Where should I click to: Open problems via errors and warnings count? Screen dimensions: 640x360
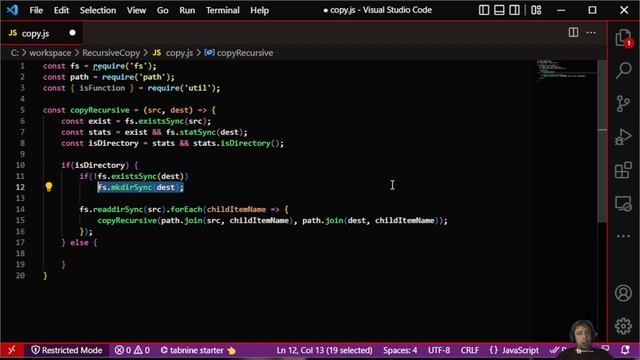[x=132, y=350]
